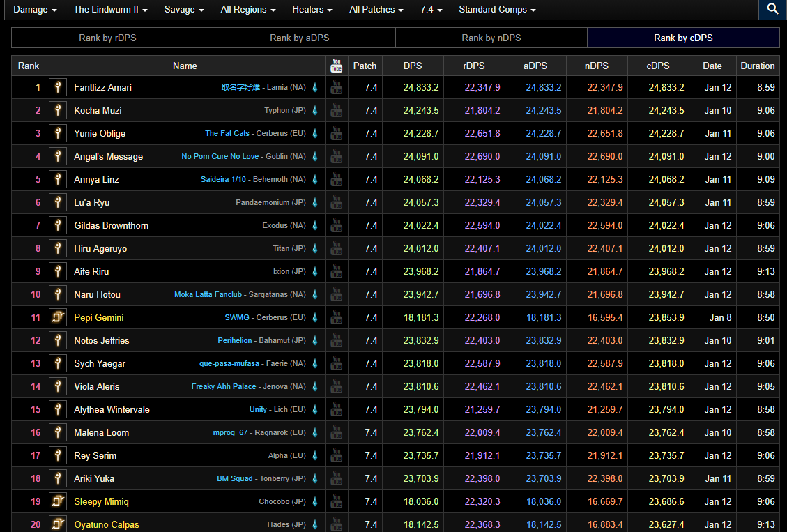Open BM Squad guild link

[234, 479]
